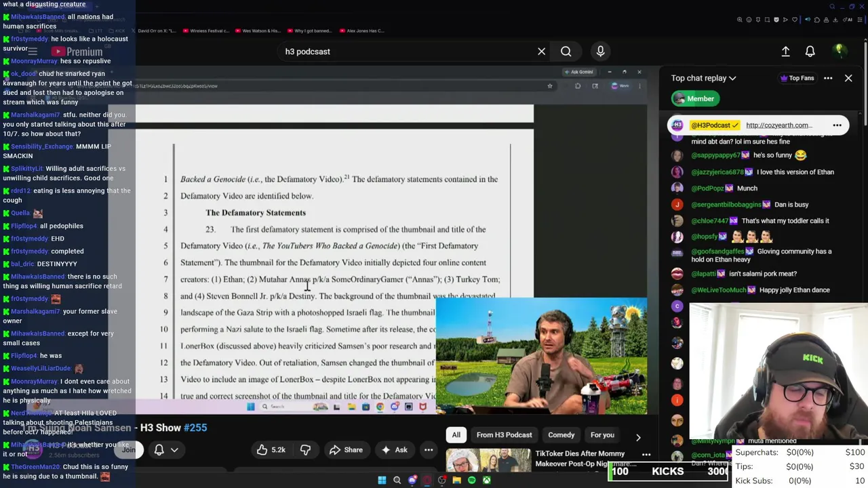
Task: Open the YouTube upload/create icon
Action: point(785,52)
